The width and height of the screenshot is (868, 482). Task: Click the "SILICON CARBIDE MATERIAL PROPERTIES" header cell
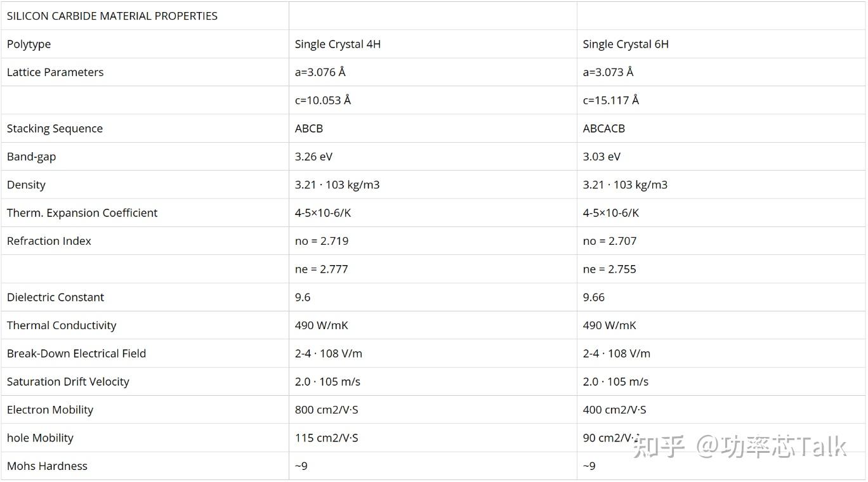coord(112,16)
